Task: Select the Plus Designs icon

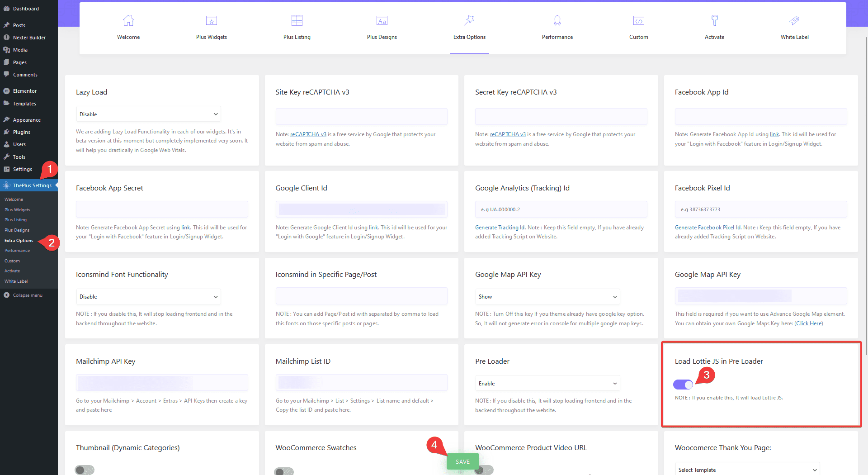Action: point(382,20)
